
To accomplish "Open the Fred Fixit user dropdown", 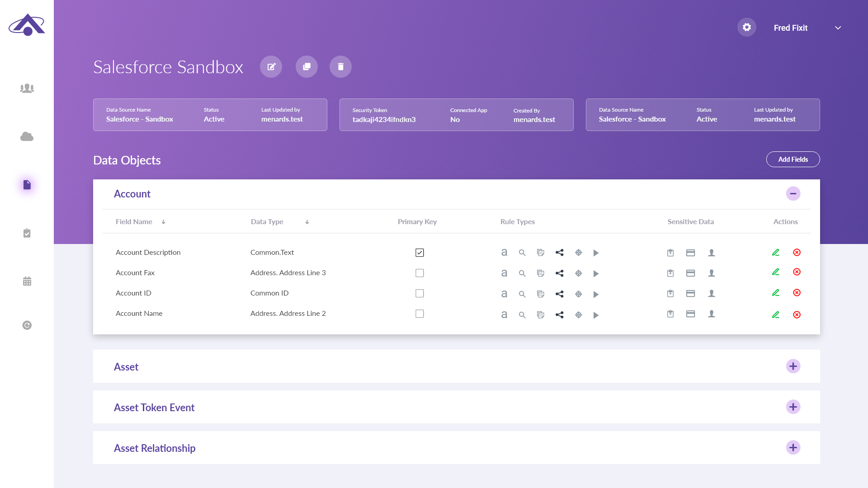I will (x=838, y=28).
